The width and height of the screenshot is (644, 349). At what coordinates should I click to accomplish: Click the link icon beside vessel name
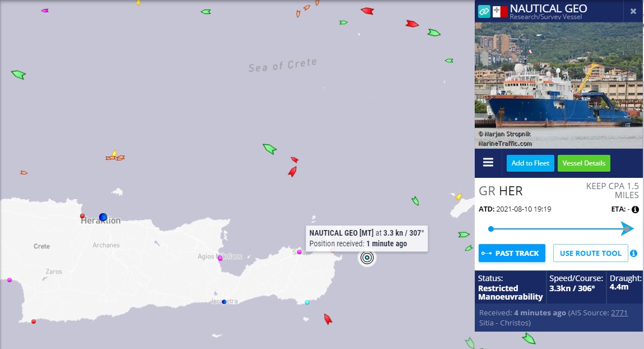click(x=484, y=12)
